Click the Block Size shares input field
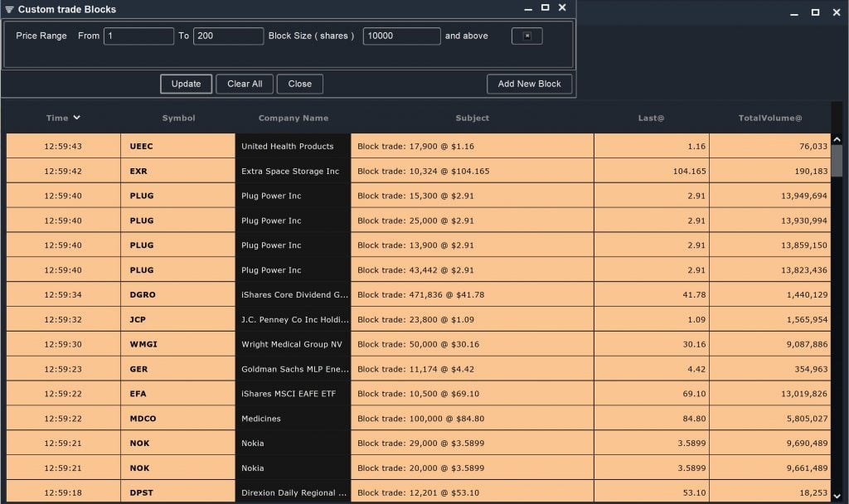The height and width of the screenshot is (504, 849). (401, 36)
